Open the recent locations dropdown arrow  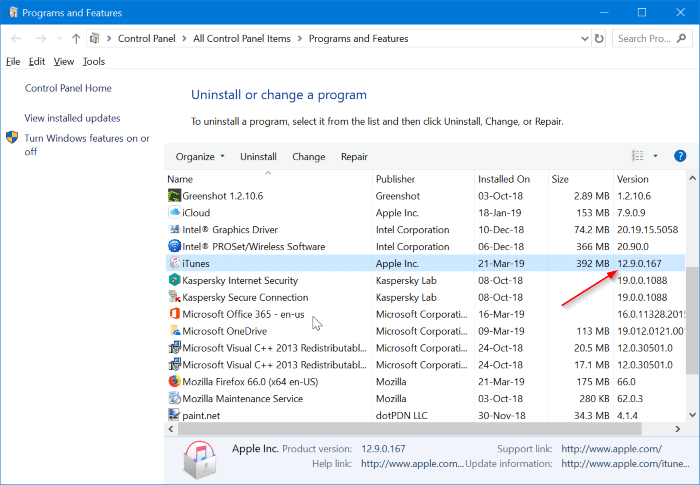click(59, 39)
